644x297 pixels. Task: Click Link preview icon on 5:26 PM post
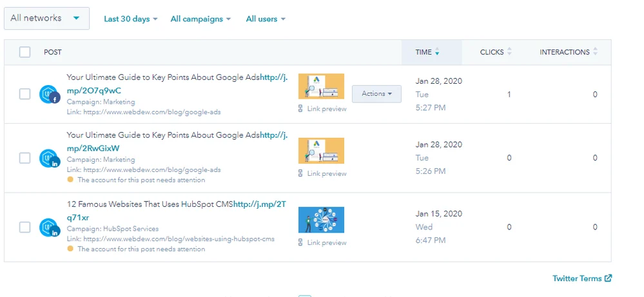300,173
